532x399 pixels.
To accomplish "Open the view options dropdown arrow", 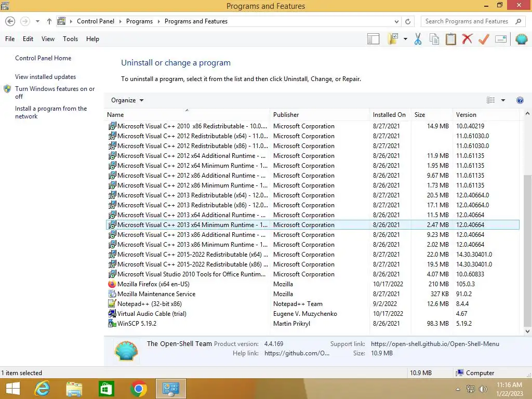I will 503,100.
